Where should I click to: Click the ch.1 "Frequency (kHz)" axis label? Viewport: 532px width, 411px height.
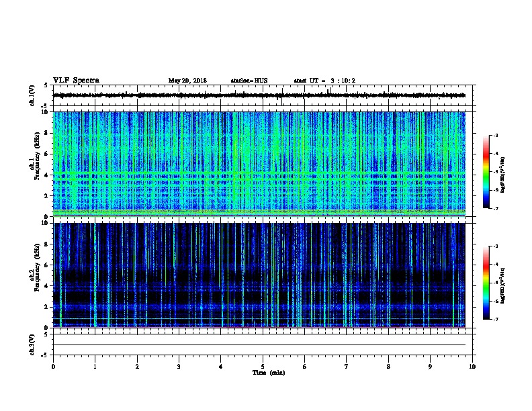37,156
